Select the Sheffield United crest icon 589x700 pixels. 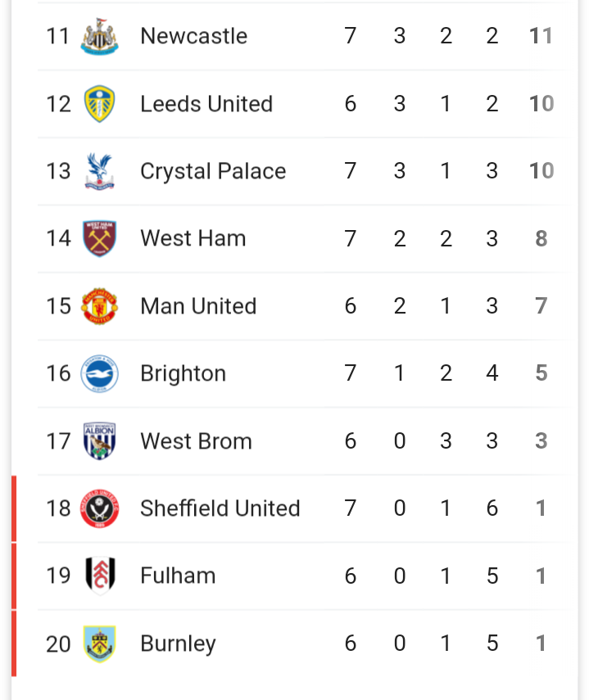100,508
